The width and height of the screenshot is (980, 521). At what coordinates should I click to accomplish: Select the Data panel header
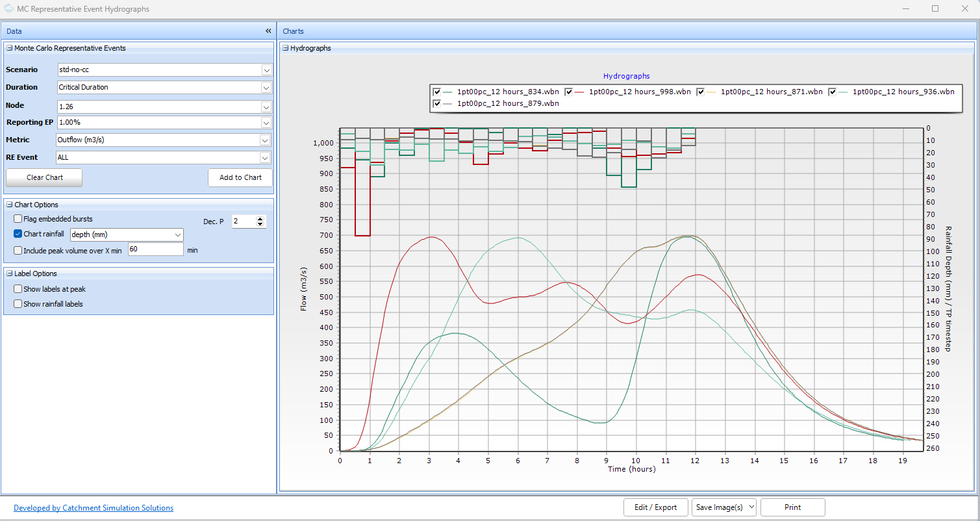coord(14,31)
